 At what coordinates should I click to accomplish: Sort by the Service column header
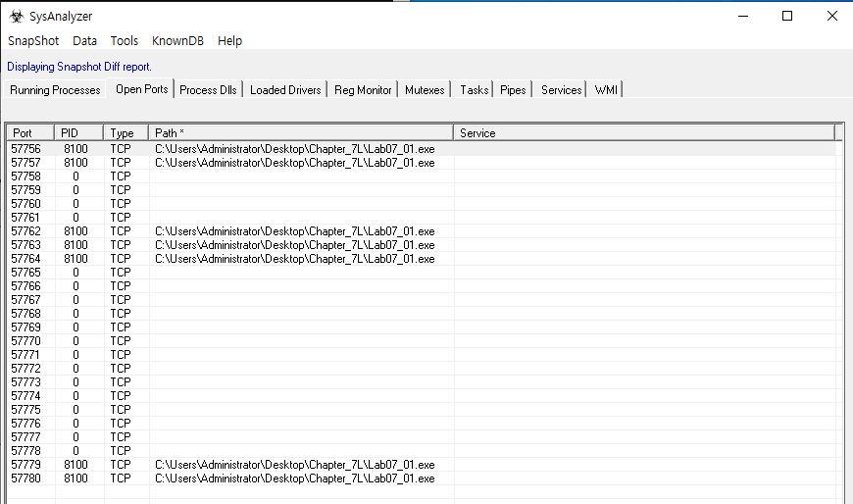[644, 132]
